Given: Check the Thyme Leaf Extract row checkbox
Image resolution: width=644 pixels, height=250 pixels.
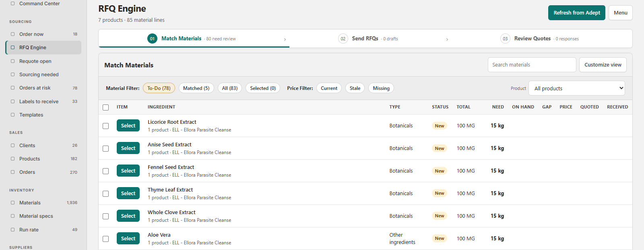Looking at the screenshot, I should click(x=105, y=194).
